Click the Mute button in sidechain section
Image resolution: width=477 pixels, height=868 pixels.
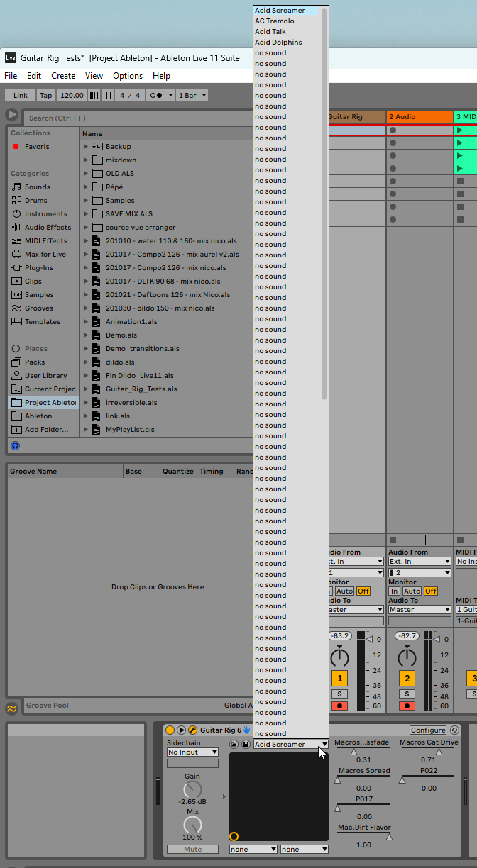point(193,849)
